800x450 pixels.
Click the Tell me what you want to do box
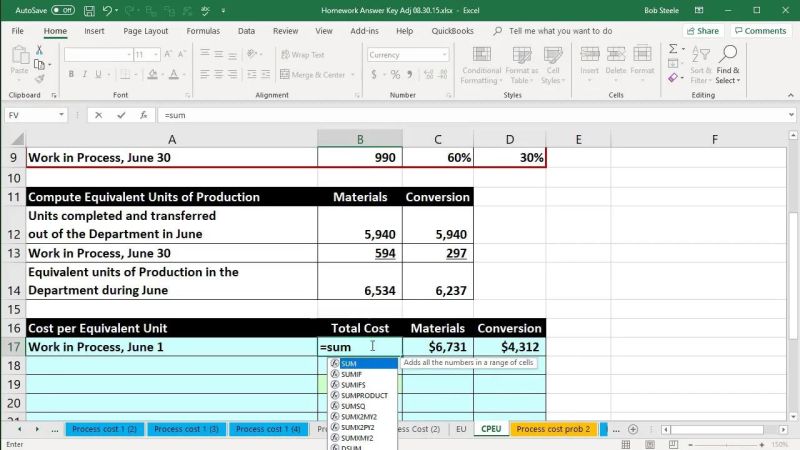560,31
